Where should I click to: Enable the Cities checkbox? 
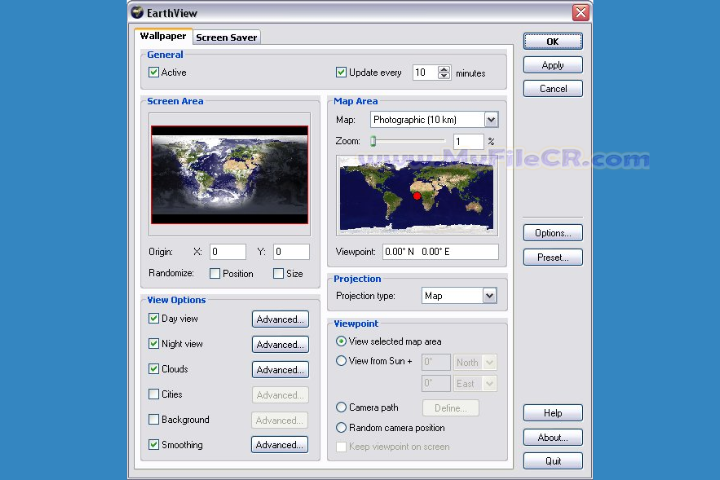pyautogui.click(x=153, y=394)
